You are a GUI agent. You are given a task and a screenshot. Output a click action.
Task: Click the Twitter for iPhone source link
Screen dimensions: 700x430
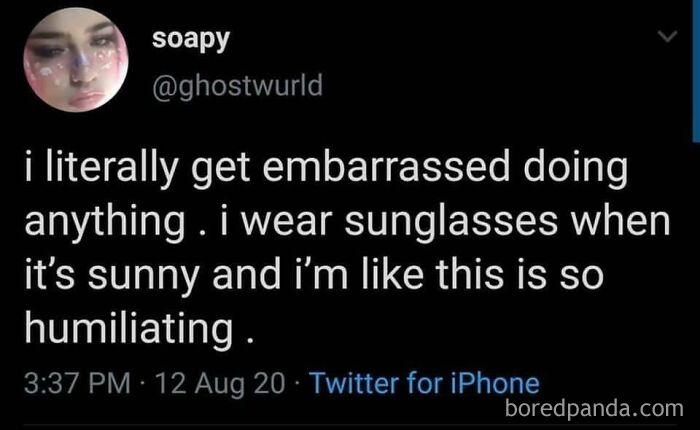[x=423, y=383]
